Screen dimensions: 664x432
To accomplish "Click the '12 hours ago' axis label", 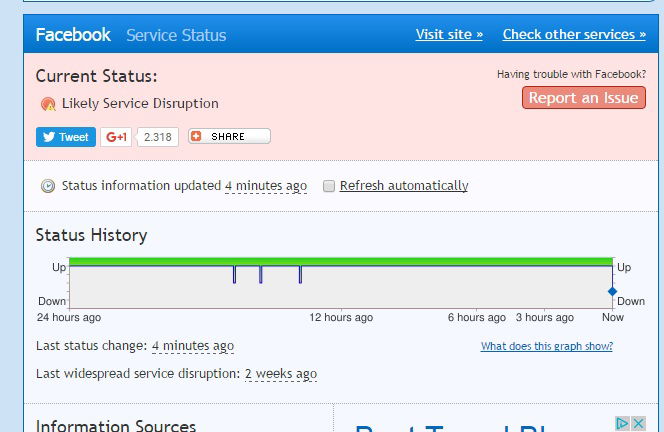I will [341, 317].
